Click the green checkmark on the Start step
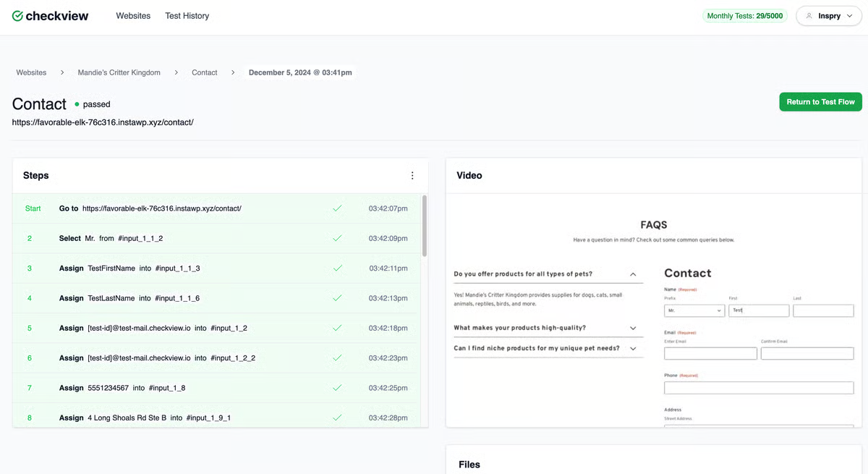 tap(337, 208)
